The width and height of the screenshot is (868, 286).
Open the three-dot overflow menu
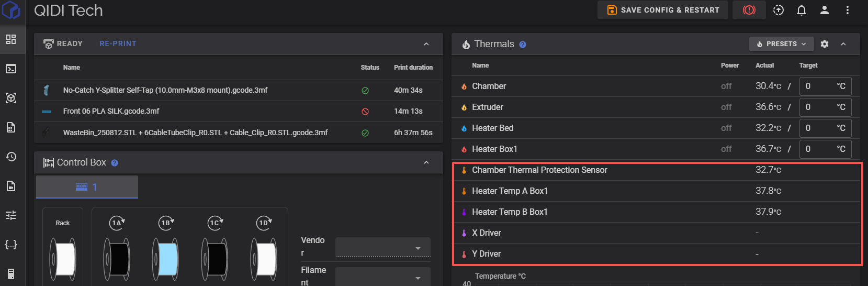pos(847,10)
